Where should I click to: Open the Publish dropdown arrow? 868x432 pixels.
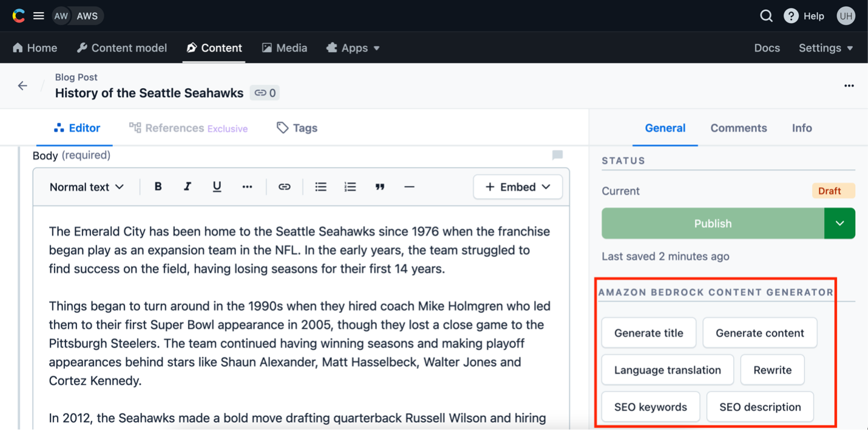839,223
